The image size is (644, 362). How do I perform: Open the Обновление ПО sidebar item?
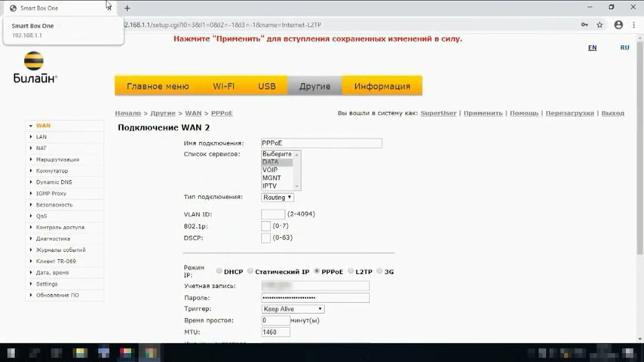point(57,296)
